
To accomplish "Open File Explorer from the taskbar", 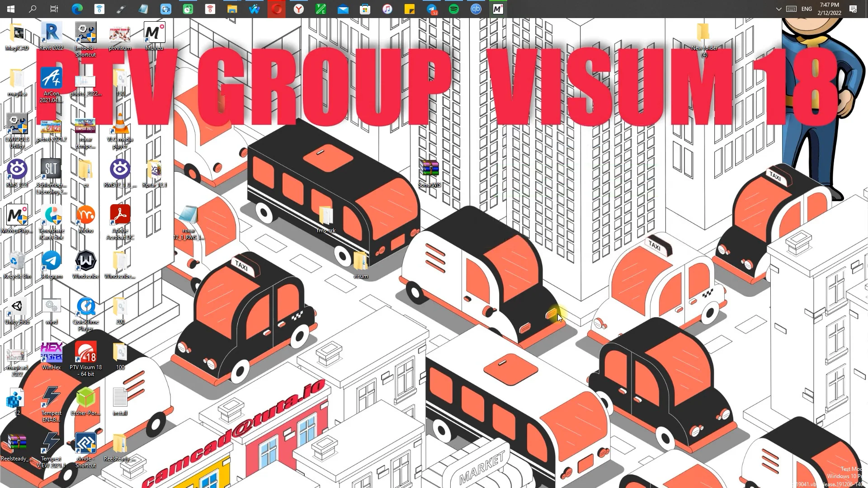I will [x=232, y=9].
